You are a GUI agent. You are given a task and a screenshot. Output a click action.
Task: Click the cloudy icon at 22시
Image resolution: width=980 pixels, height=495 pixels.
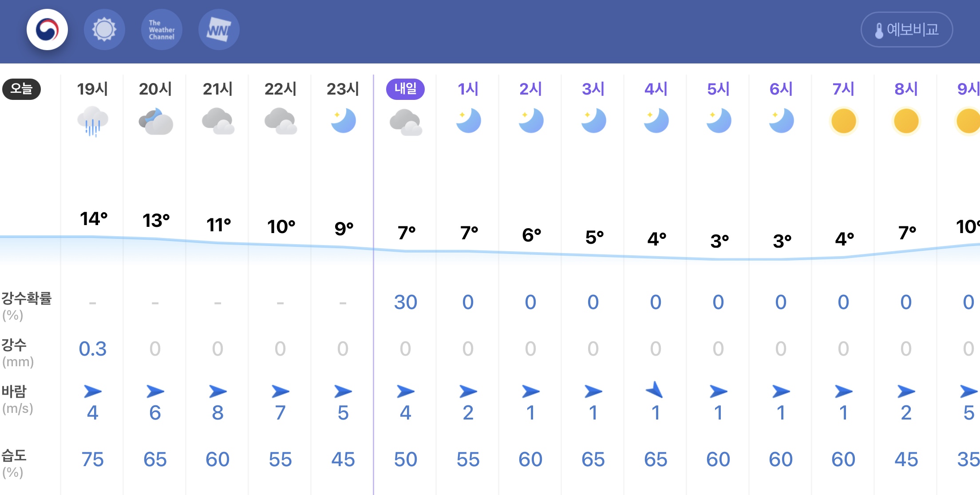(x=281, y=121)
